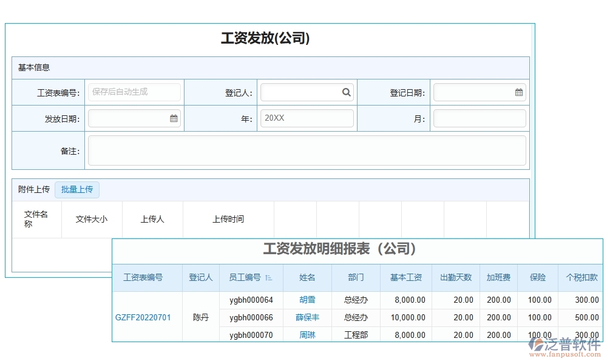Viewport: 607px width, 364px height.
Task: Click the search magnifier in 登记人 field
Action: [x=346, y=92]
